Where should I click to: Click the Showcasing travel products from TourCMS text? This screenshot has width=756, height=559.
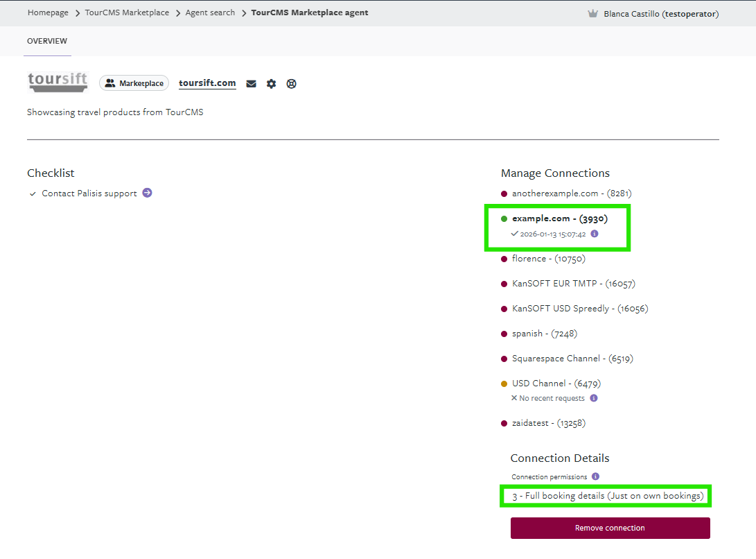click(x=115, y=112)
